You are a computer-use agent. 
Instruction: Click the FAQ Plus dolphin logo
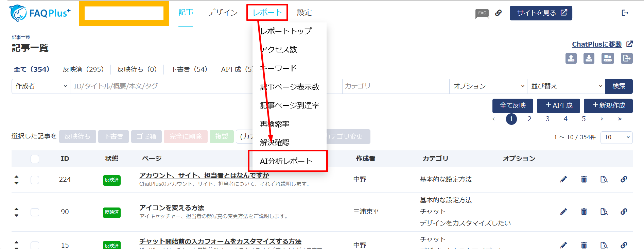tap(40, 13)
